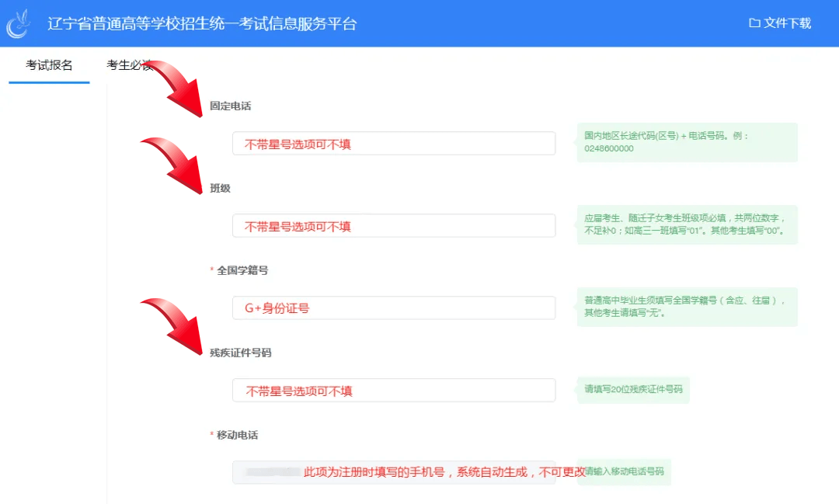Click into the 班级 text box
Image resolution: width=839 pixels, height=504 pixels.
tap(394, 226)
